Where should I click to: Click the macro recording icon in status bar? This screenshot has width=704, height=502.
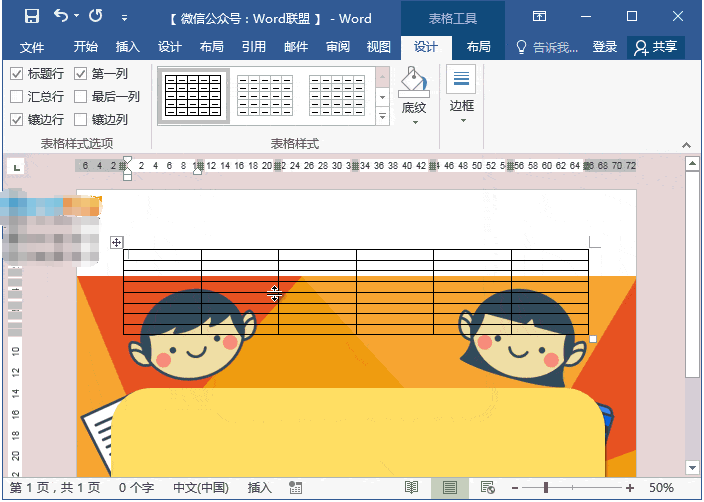point(295,487)
